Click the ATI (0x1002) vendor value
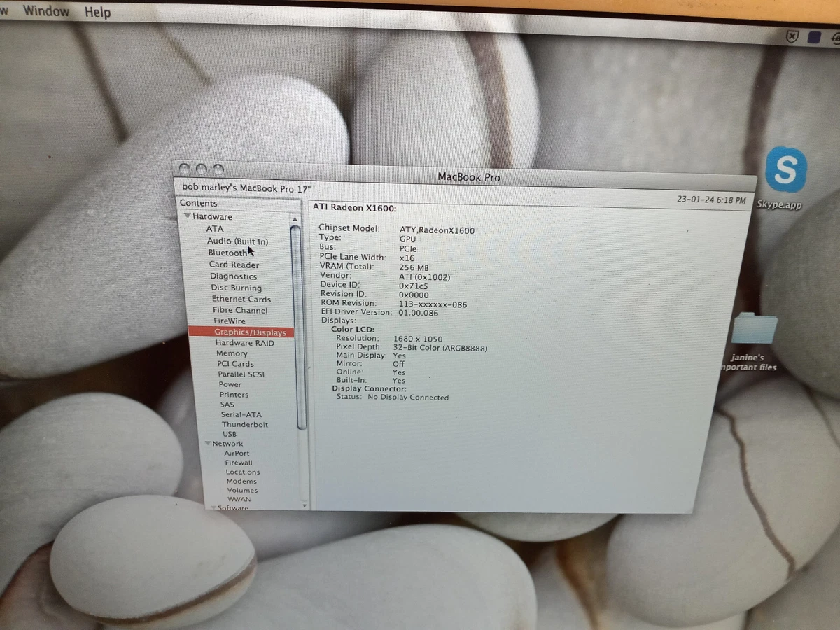The height and width of the screenshot is (630, 840). (425, 277)
